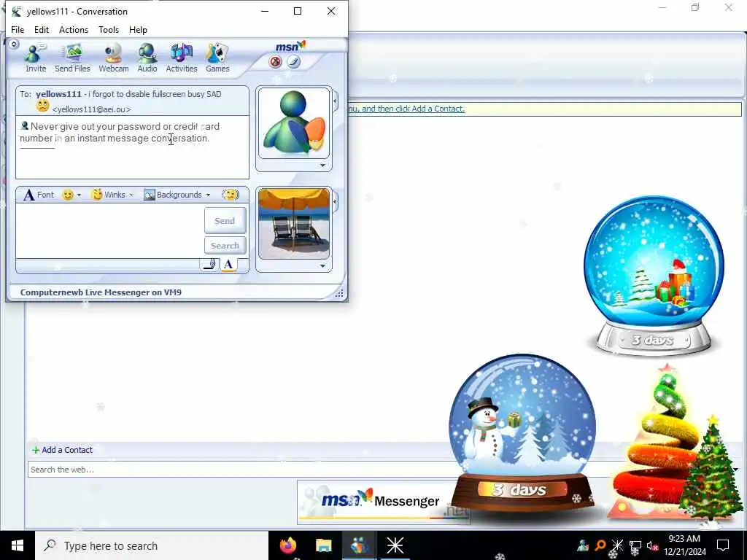Send a nudge with the shaking smiley
Screen dimensions: 747x560
(231, 195)
